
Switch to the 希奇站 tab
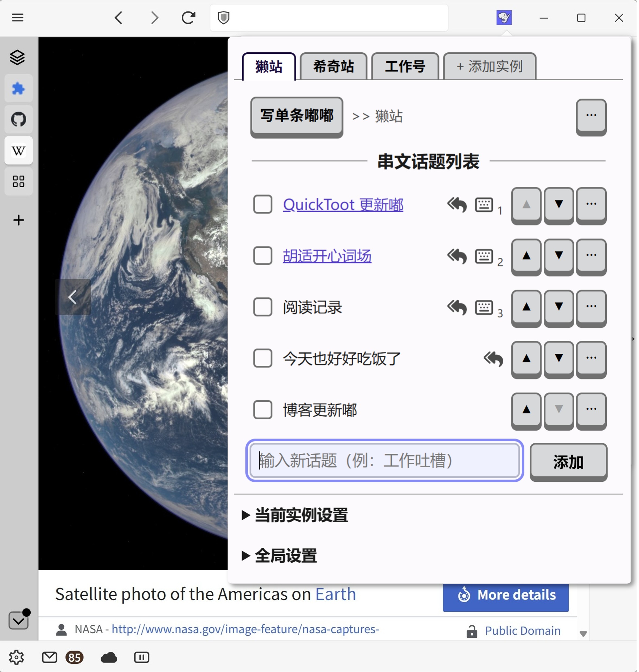coord(333,67)
